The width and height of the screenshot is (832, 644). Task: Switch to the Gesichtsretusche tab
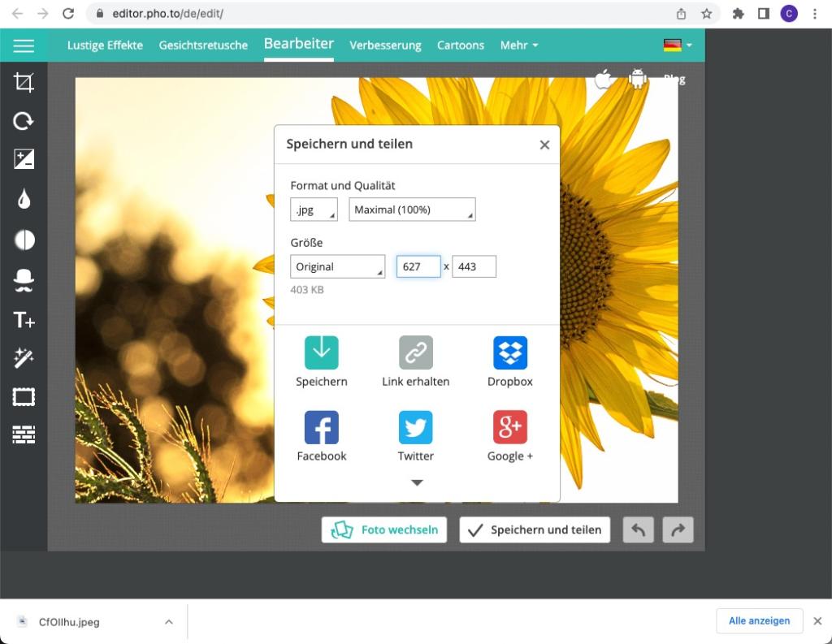203,45
